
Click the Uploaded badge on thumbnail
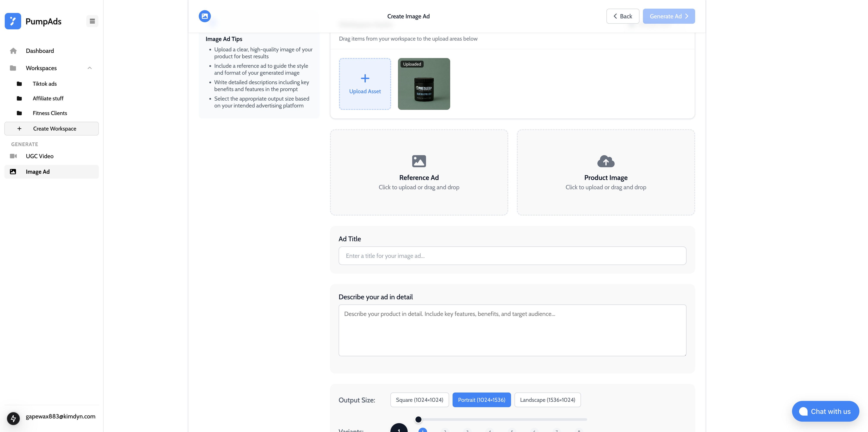click(412, 64)
